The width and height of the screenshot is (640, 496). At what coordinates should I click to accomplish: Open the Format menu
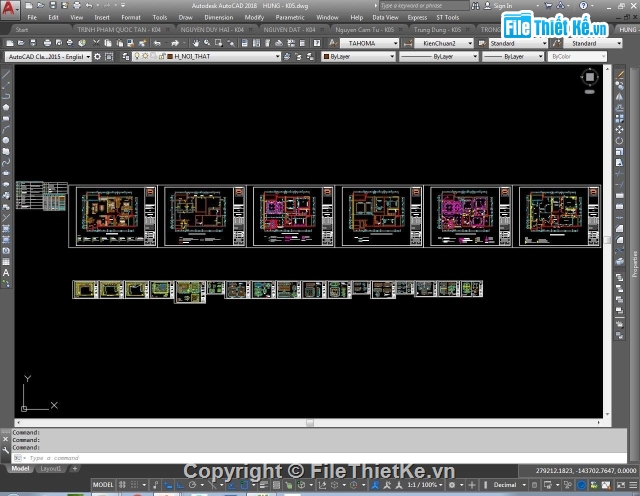[131, 18]
